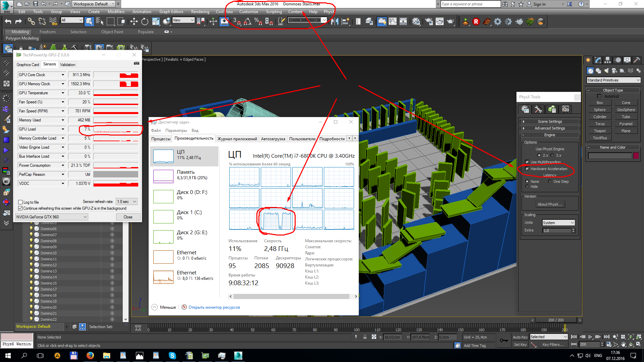Open the Standard Primitives dropdown
Screen dimensions: 644x362
pyautogui.click(x=613, y=80)
